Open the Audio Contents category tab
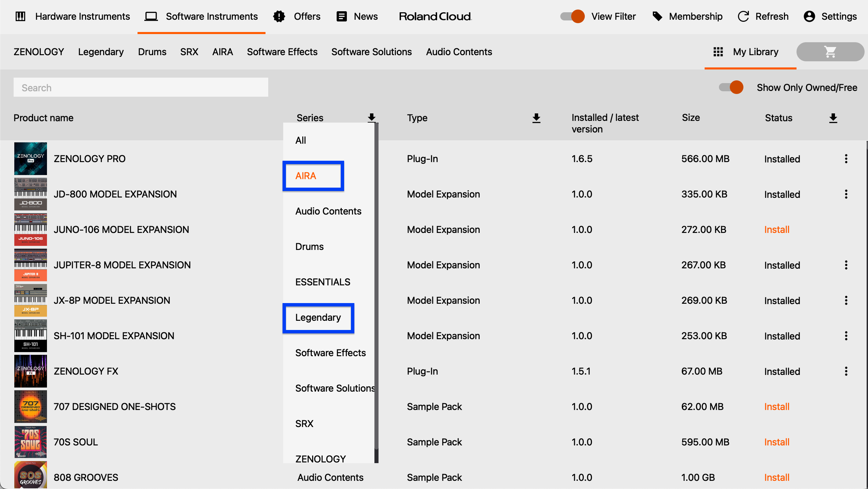 [x=459, y=52]
